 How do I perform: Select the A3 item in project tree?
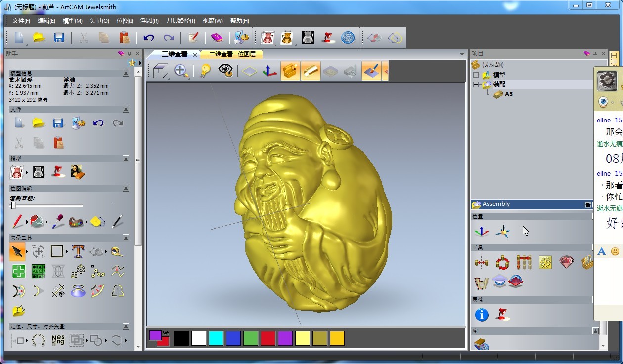tap(509, 94)
